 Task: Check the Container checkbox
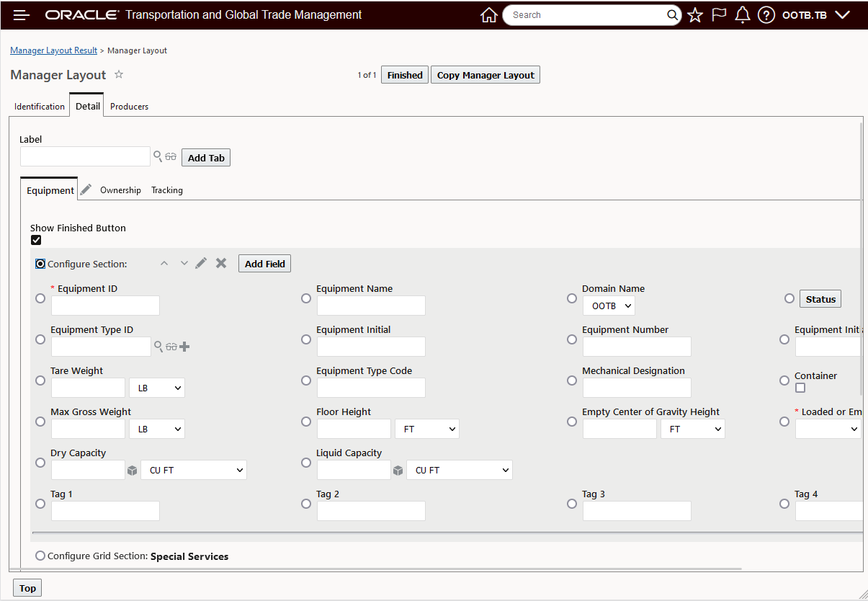point(800,388)
